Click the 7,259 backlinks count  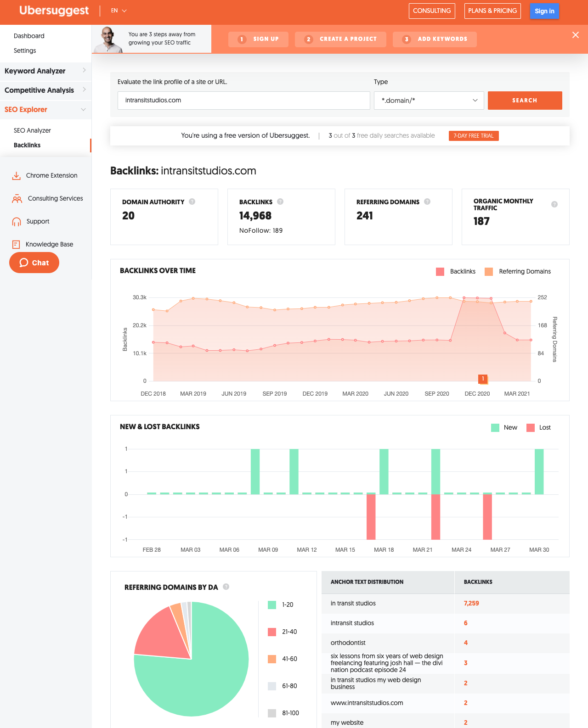(471, 603)
